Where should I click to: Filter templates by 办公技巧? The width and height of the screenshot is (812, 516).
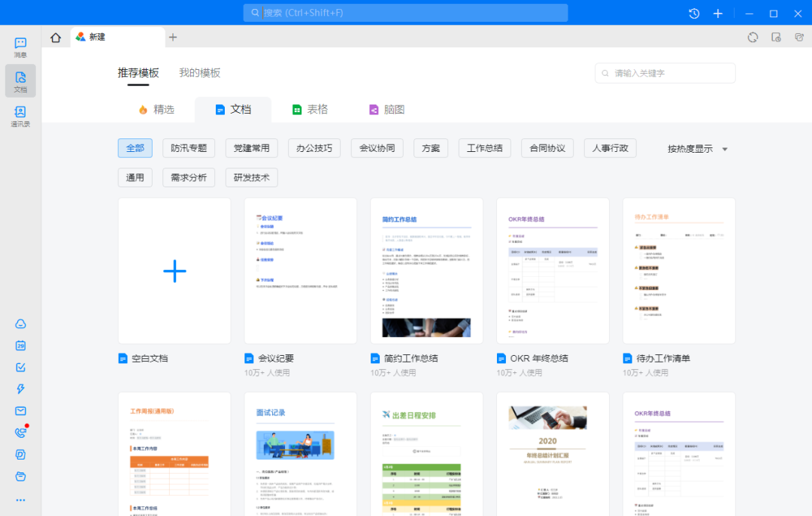(x=314, y=148)
